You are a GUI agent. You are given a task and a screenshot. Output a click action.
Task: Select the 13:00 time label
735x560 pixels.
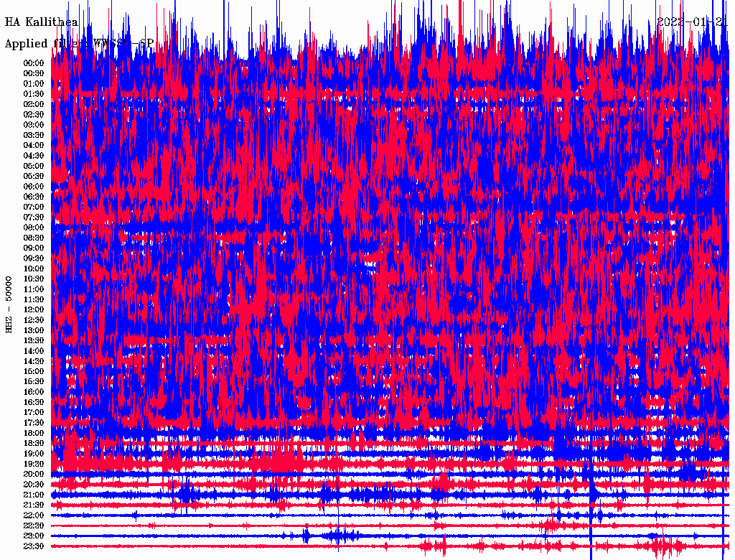(34, 330)
